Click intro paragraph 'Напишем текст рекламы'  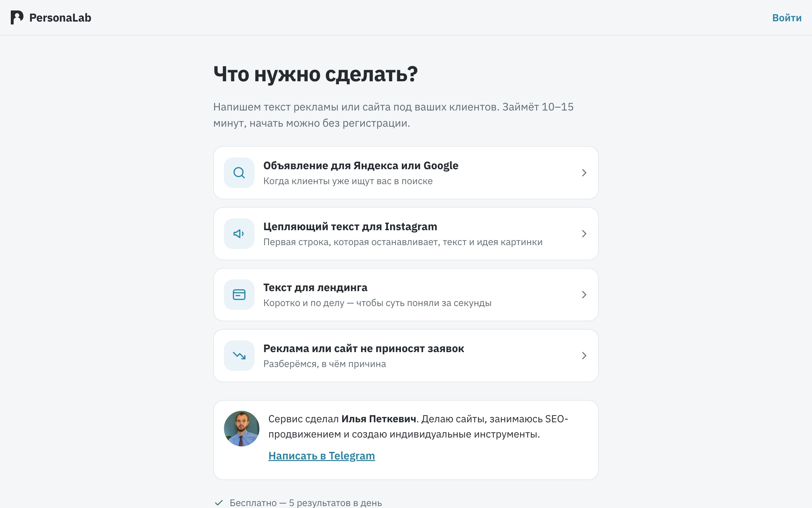coord(393,115)
